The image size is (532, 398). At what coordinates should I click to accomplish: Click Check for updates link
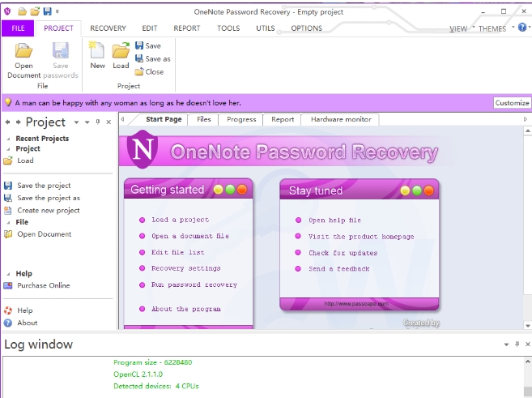pos(343,253)
